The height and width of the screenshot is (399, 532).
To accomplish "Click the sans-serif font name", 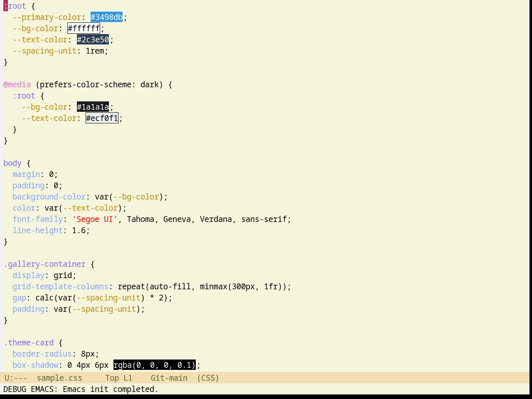I will (x=264, y=219).
